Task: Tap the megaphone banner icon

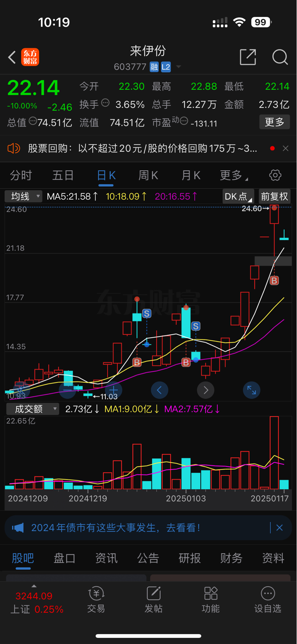Action: point(18,528)
